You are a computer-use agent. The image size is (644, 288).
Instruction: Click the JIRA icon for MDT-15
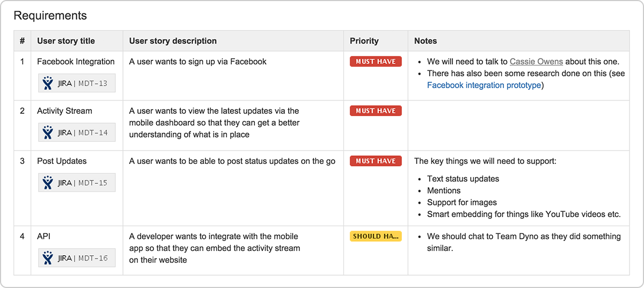48,183
